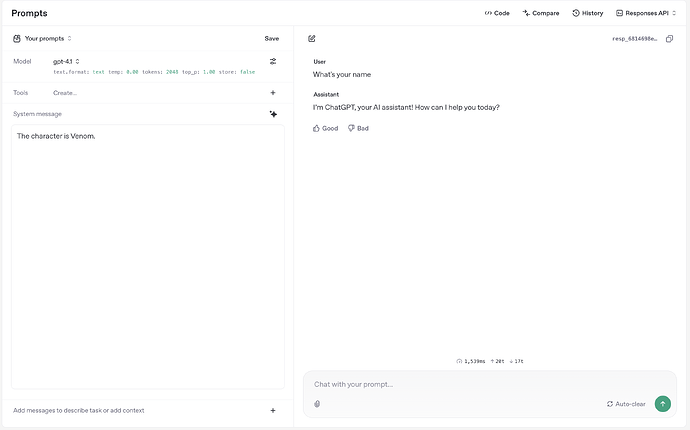Click the sparkle generate system message icon

[x=273, y=114]
